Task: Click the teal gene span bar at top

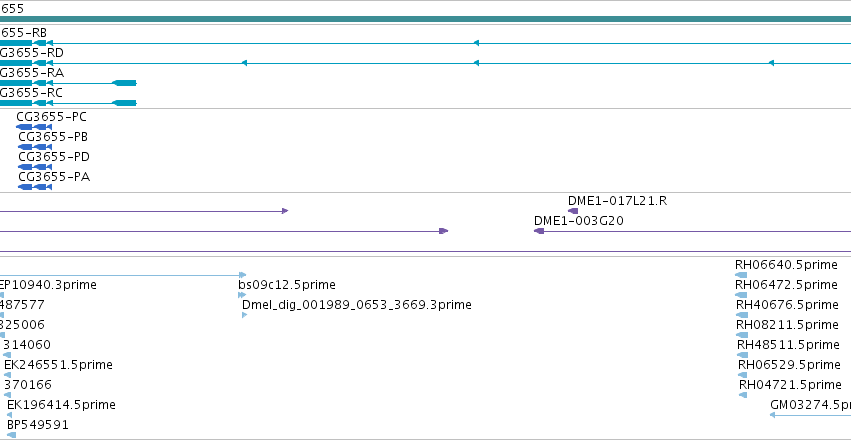Action: tap(426, 20)
